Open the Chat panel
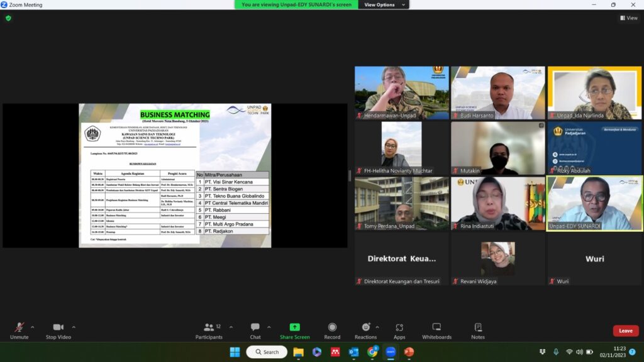644x362 pixels. click(x=255, y=331)
